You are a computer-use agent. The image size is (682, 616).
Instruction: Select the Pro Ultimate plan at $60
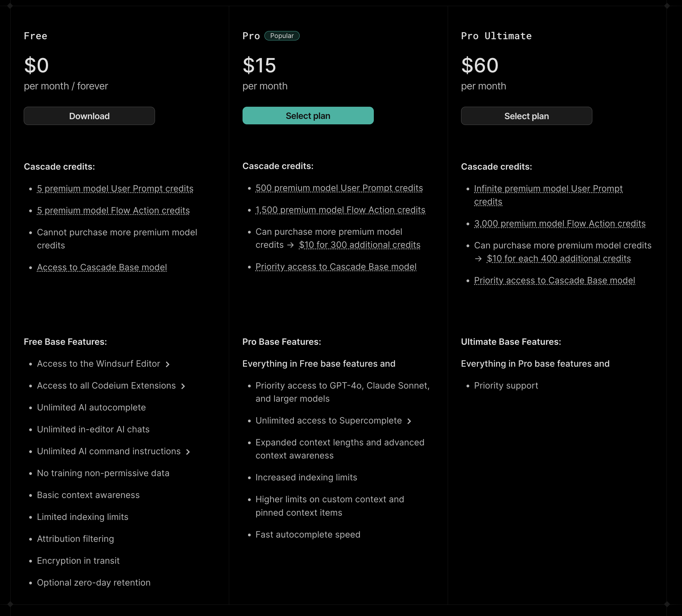(526, 116)
